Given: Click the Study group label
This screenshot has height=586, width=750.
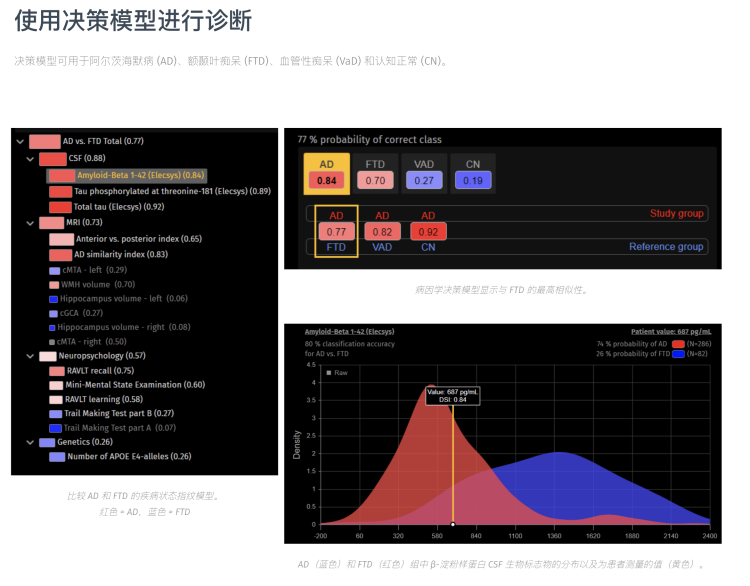Looking at the screenshot, I should 676,213.
